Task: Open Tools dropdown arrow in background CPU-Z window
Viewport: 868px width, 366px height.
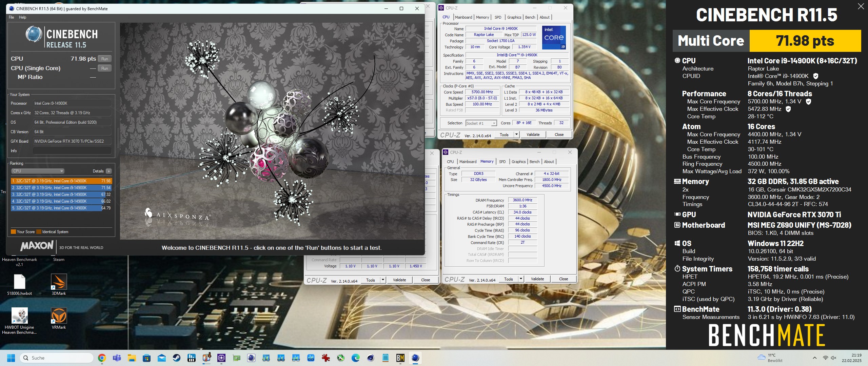Action: point(383,280)
